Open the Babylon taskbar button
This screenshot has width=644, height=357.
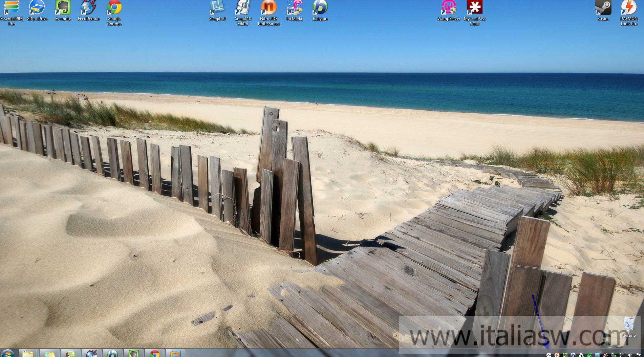(x=112, y=353)
